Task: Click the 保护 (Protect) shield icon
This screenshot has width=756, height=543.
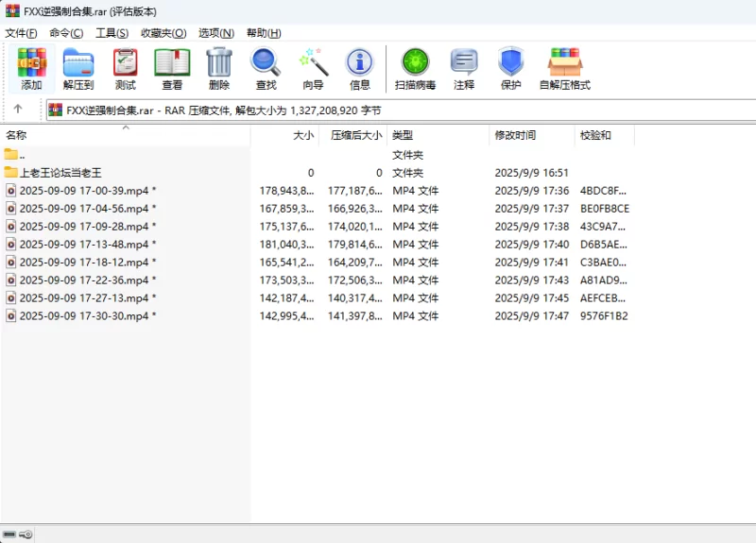Action: pos(510,69)
